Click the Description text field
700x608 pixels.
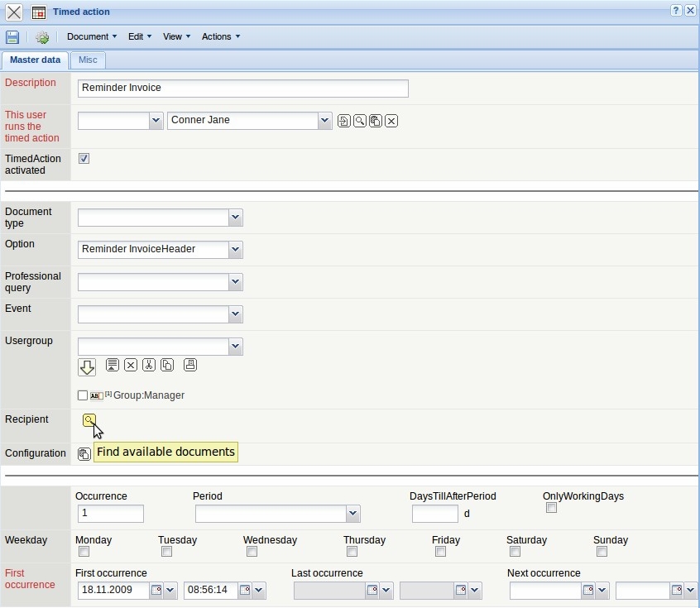pos(242,88)
